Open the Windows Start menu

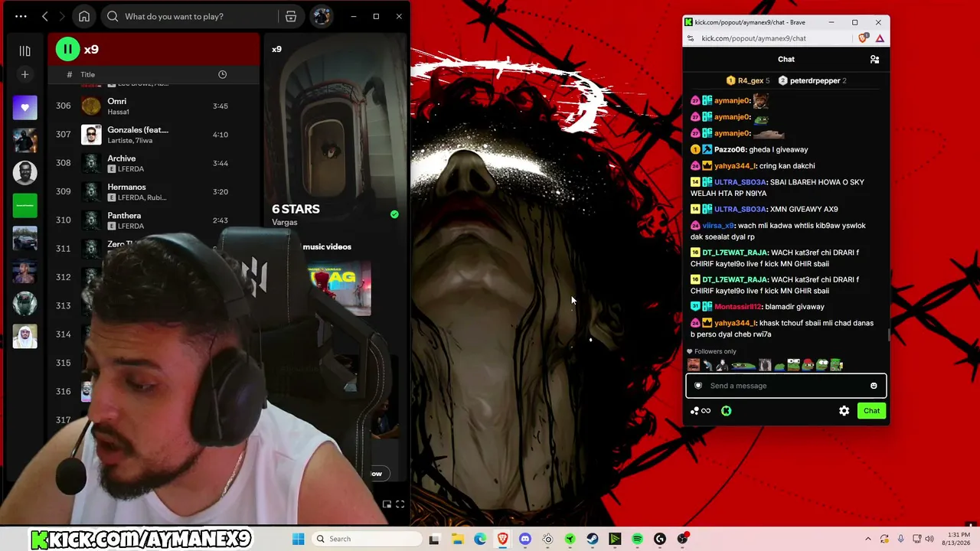coord(299,539)
